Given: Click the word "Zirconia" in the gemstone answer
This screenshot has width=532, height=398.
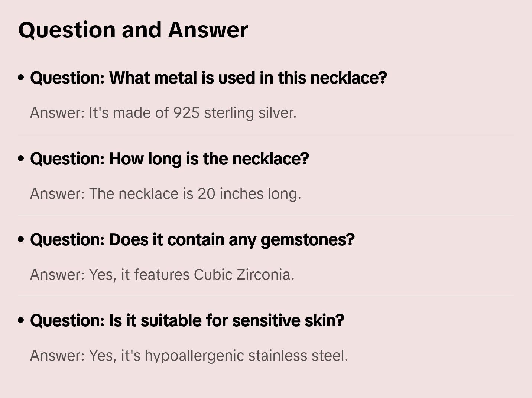Looking at the screenshot, I should click(x=265, y=275).
